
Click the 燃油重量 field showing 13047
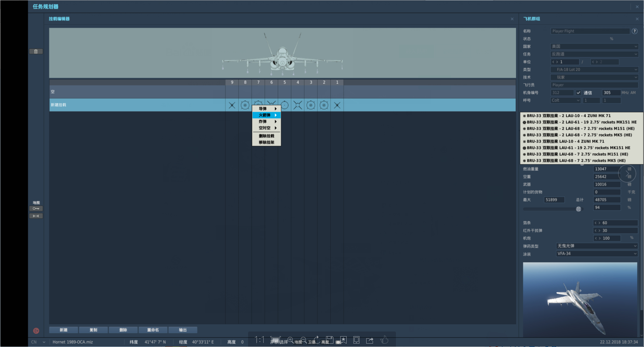(607, 169)
